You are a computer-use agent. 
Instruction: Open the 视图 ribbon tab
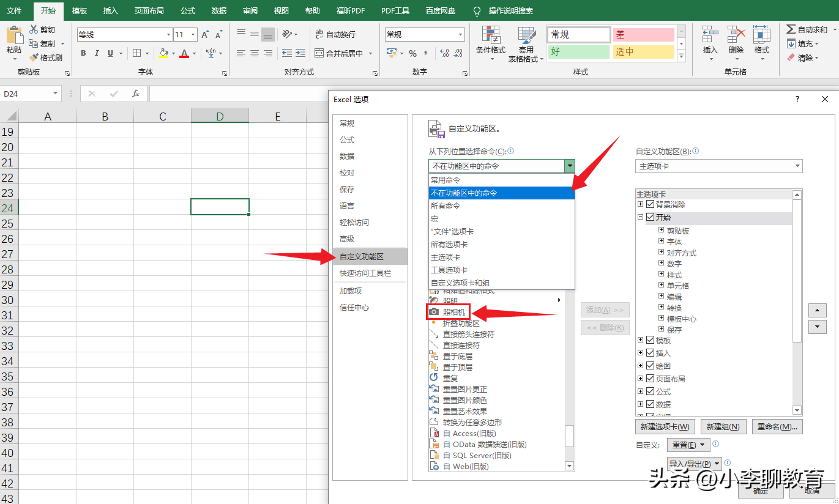tap(282, 11)
